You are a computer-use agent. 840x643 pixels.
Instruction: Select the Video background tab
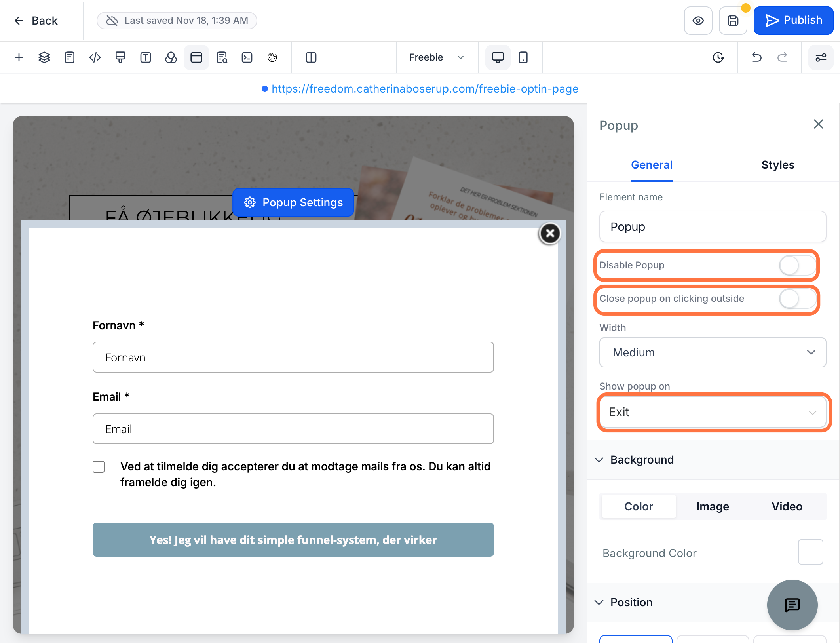pyautogui.click(x=787, y=506)
